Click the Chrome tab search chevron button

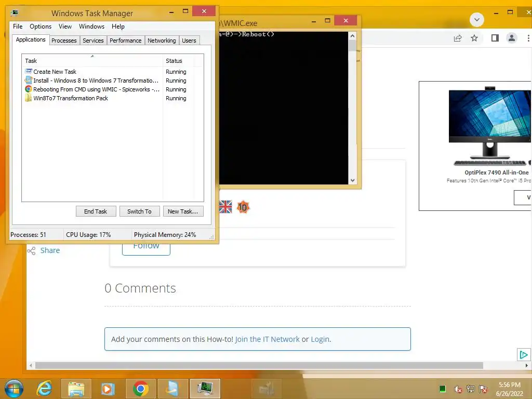[477, 20]
